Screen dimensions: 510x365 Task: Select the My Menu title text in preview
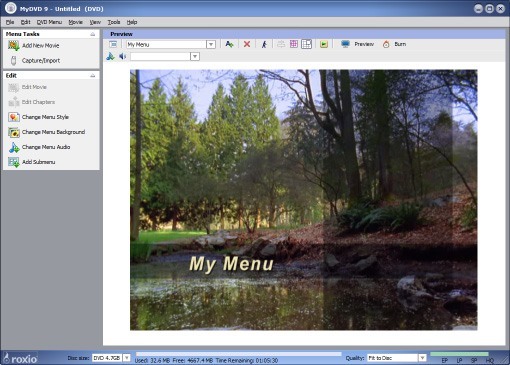click(x=231, y=264)
